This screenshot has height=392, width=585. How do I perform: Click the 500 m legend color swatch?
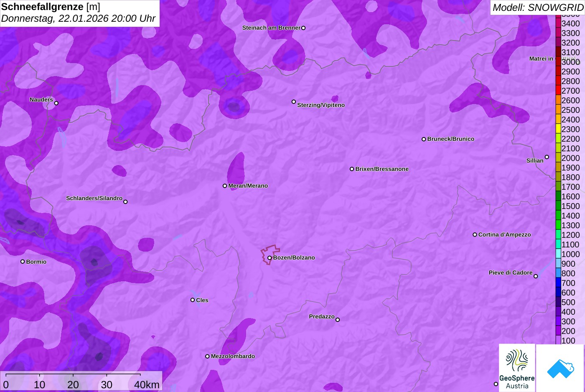558,302
